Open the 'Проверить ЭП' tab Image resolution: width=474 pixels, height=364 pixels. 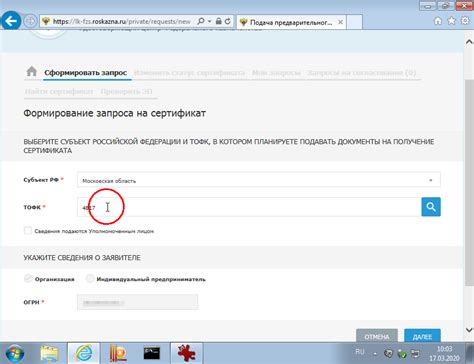pos(126,91)
